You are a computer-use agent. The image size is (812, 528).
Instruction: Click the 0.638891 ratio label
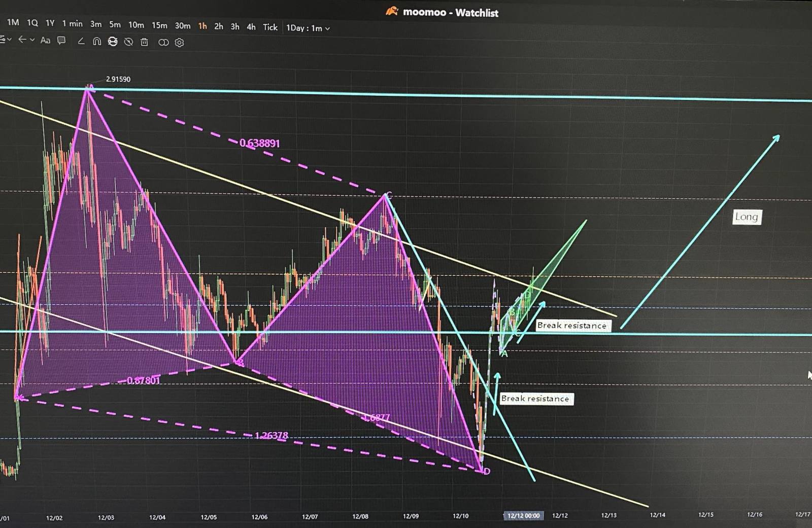pyautogui.click(x=260, y=144)
